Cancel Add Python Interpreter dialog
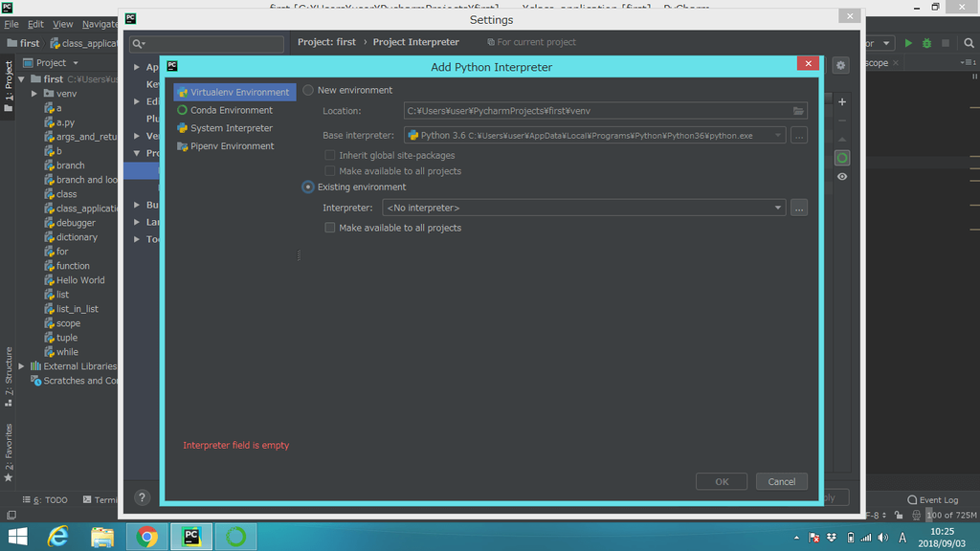This screenshot has width=980, height=551. click(781, 482)
